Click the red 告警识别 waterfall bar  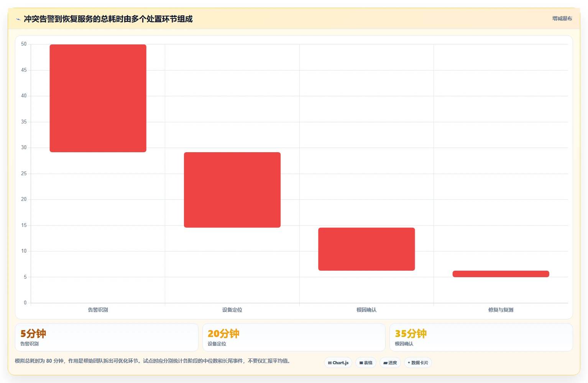pyautogui.click(x=98, y=98)
